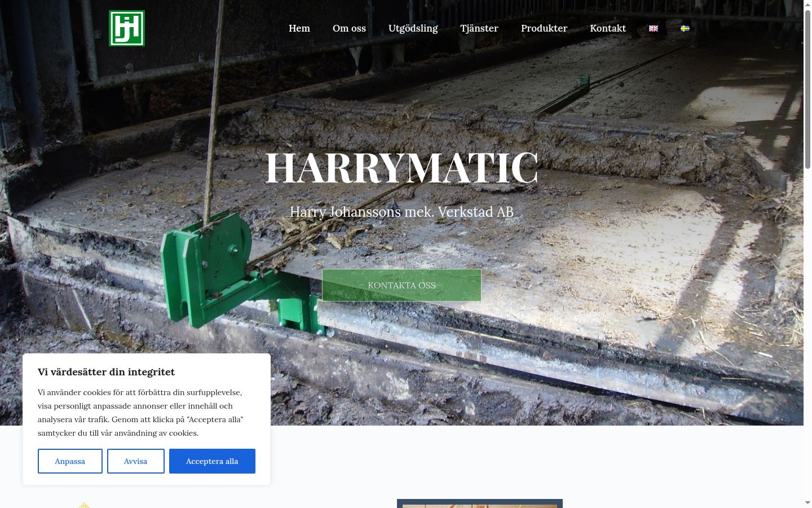Click the page's vertical scrollbar thumb
Image resolution: width=812 pixels, height=508 pixels.
[807, 89]
